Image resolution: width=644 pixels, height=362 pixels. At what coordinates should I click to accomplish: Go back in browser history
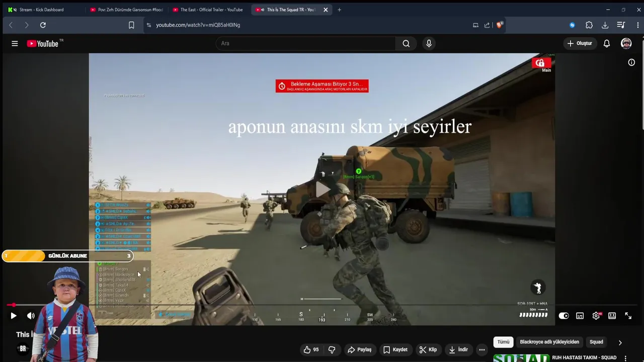[11, 25]
